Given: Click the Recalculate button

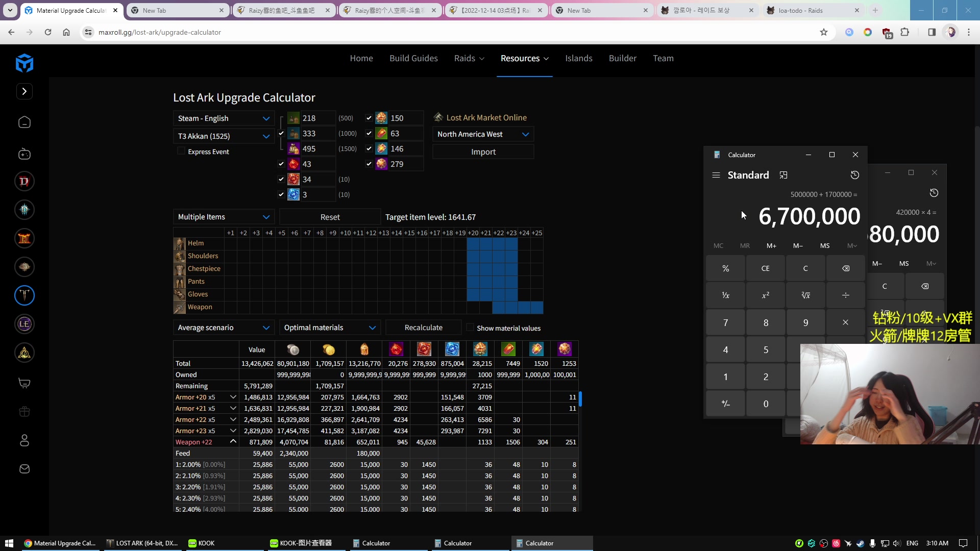Looking at the screenshot, I should click(x=423, y=328).
